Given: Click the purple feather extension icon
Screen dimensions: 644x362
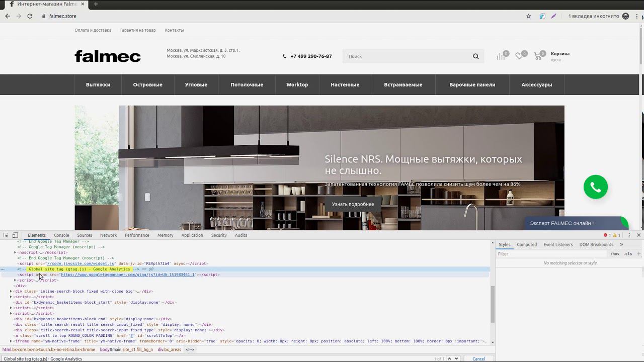Looking at the screenshot, I should point(554,16).
